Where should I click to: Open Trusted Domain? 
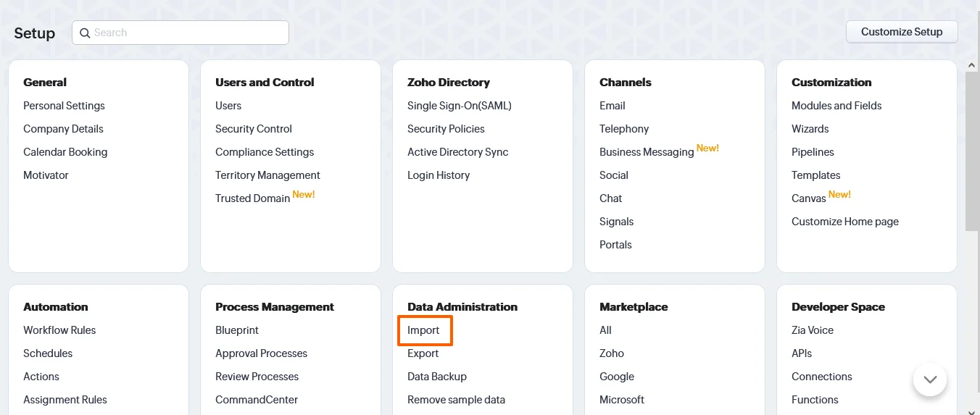[x=252, y=198]
